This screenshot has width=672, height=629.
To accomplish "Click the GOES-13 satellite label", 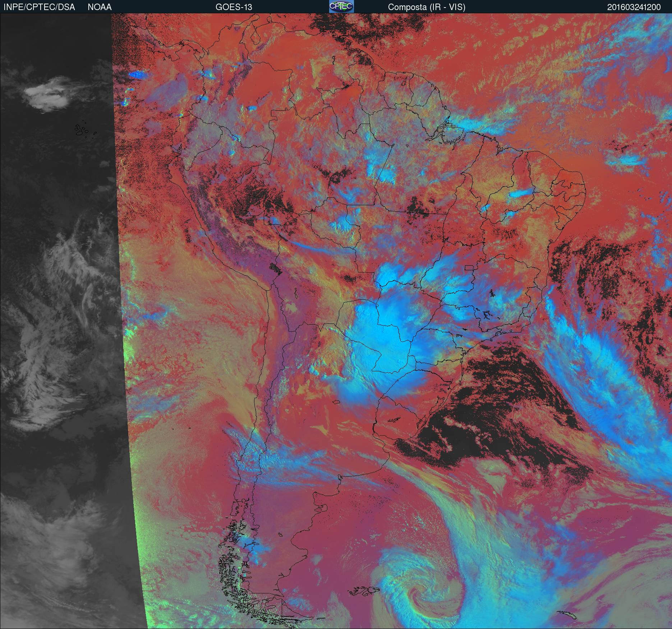I will tap(234, 7).
